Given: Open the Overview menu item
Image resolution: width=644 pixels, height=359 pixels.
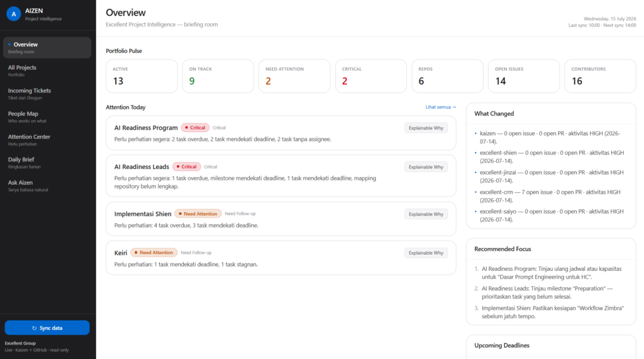Looking at the screenshot, I should tap(47, 48).
